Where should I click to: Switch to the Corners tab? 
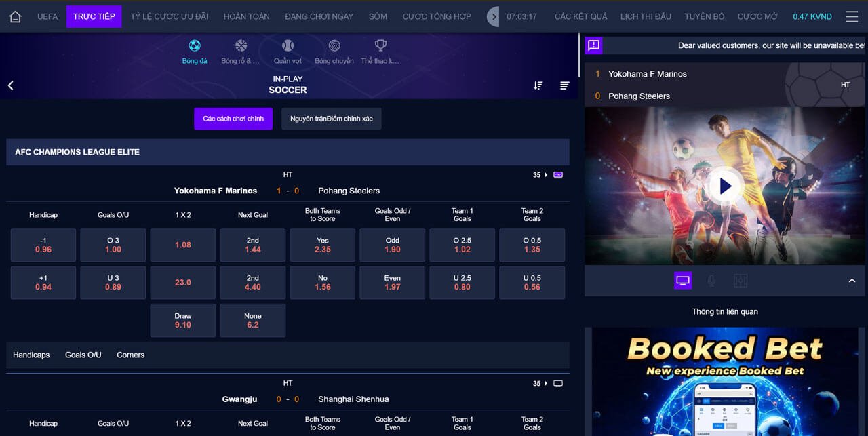(130, 355)
